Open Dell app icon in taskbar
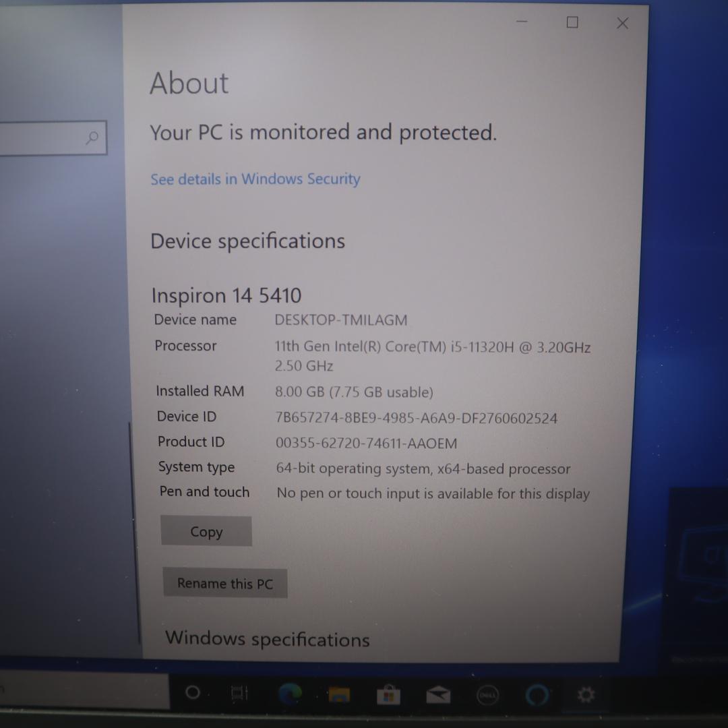Screen dimensions: 728x728 pos(487,695)
